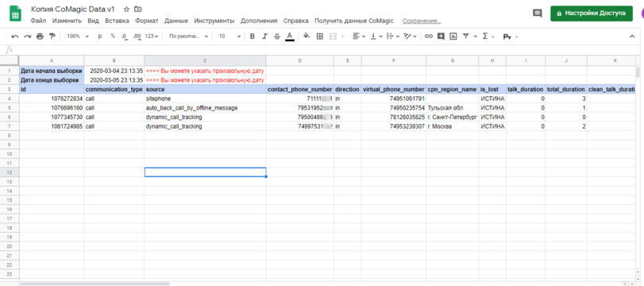
Task: Click the insert link icon
Action: click(428, 37)
